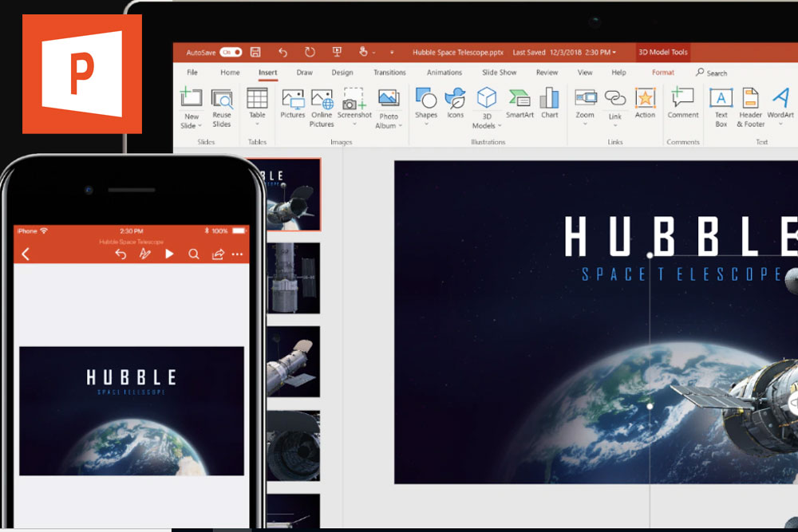This screenshot has width=798, height=532.
Task: Select the second slide thumbnail in the panel
Action: pyautogui.click(x=293, y=278)
